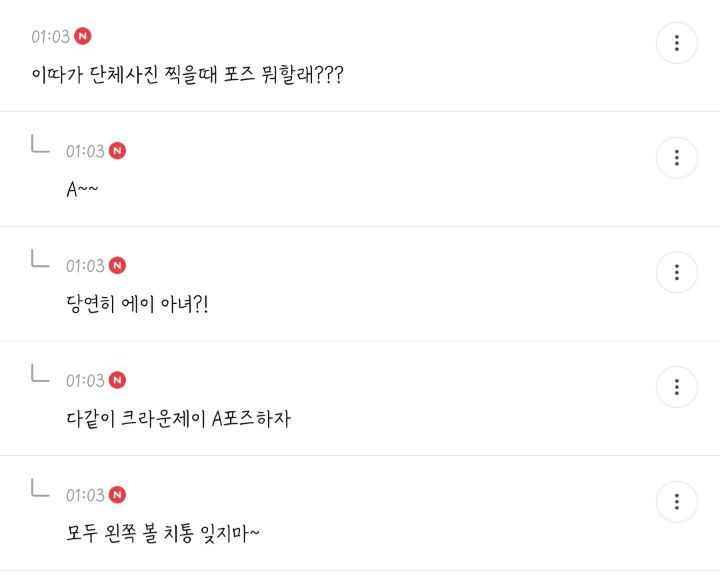The width and height of the screenshot is (720, 576).
Task: Open the more menu for the "모두 왼쪽 볼 치통 잊지마~" reply
Action: (x=677, y=501)
